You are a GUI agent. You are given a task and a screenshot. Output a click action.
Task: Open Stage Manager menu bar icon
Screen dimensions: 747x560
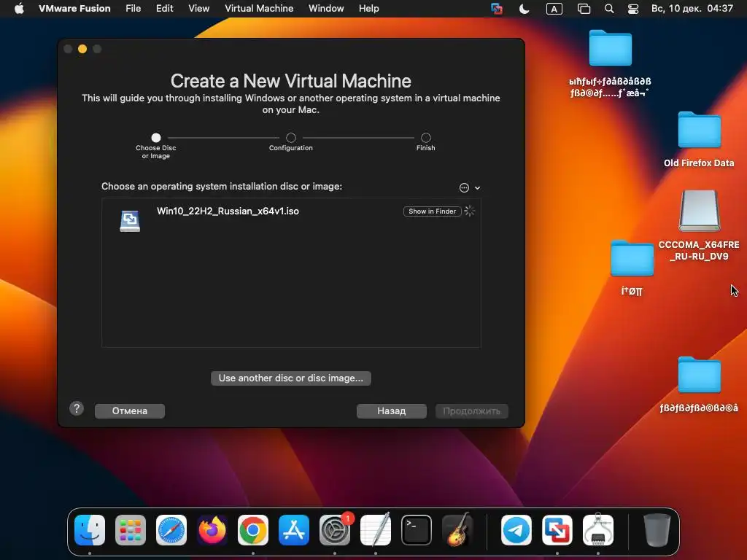pos(584,9)
